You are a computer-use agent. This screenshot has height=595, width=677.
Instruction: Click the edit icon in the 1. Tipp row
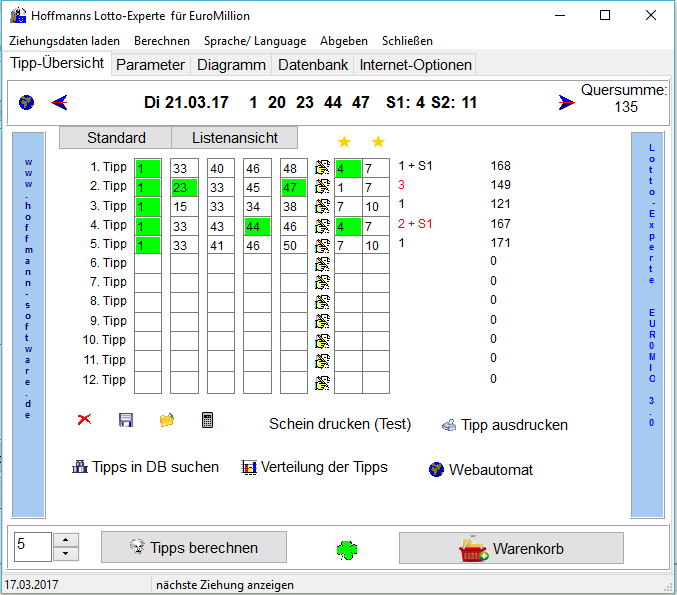(x=322, y=168)
